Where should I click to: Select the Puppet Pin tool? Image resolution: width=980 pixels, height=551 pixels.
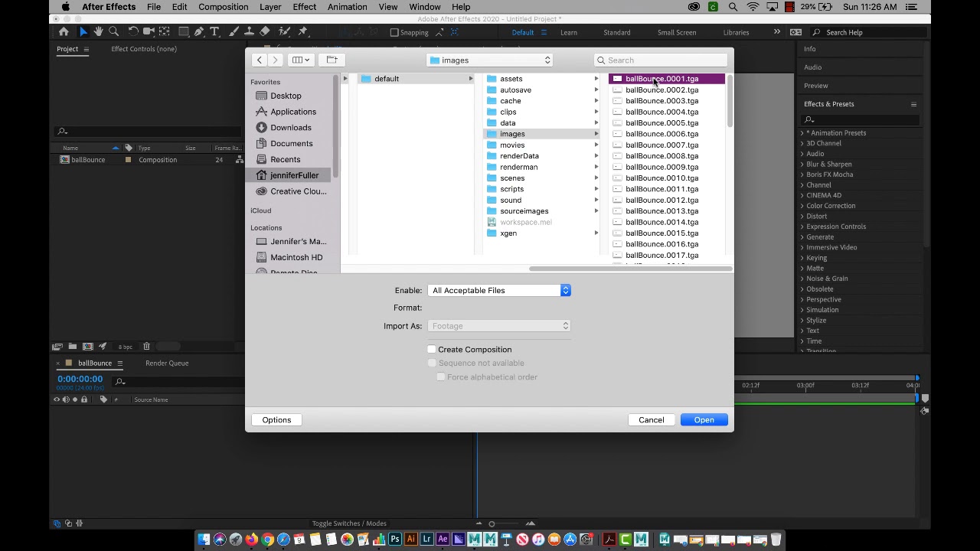coord(303,32)
